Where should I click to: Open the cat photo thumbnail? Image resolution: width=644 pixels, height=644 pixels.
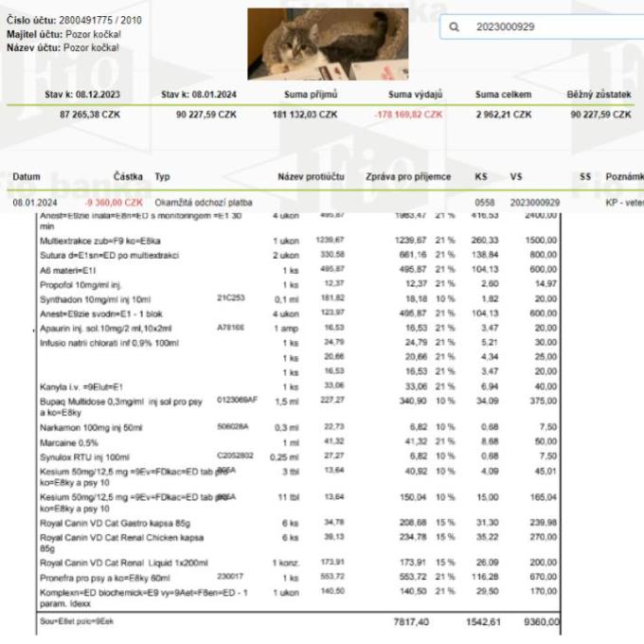[x=328, y=44]
